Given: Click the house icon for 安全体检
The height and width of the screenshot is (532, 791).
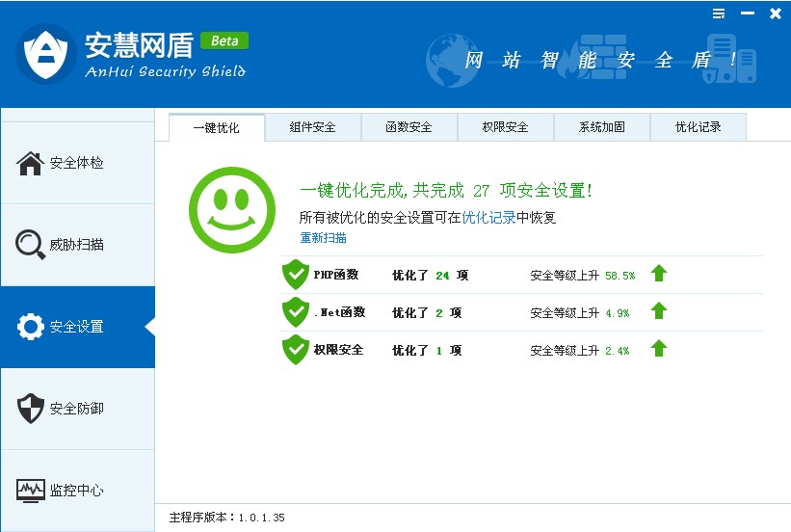Looking at the screenshot, I should 31,163.
